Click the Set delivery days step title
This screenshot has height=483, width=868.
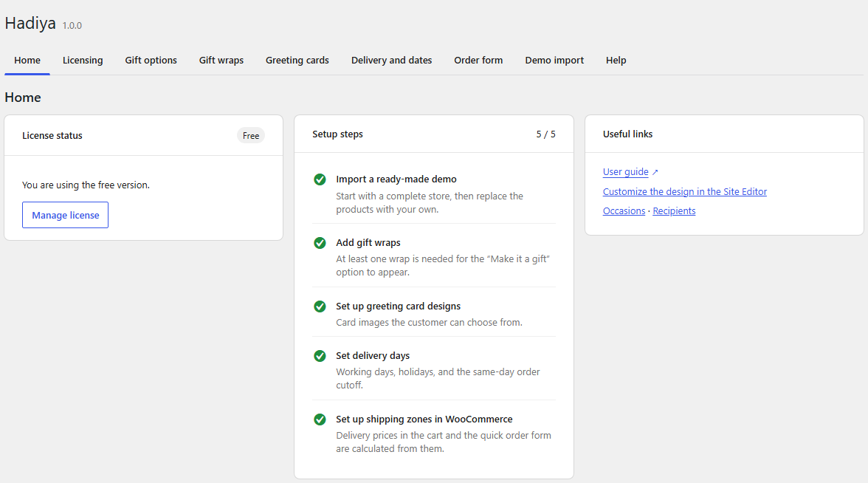pos(373,356)
